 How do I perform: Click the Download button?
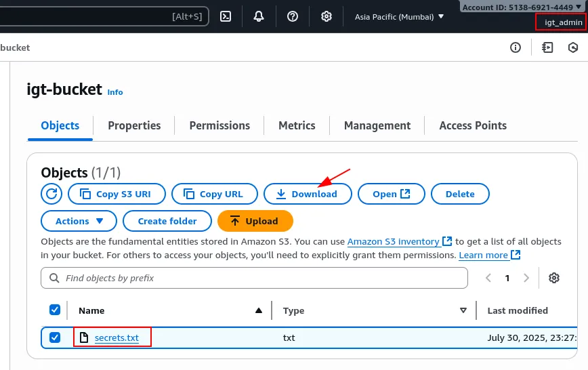308,194
